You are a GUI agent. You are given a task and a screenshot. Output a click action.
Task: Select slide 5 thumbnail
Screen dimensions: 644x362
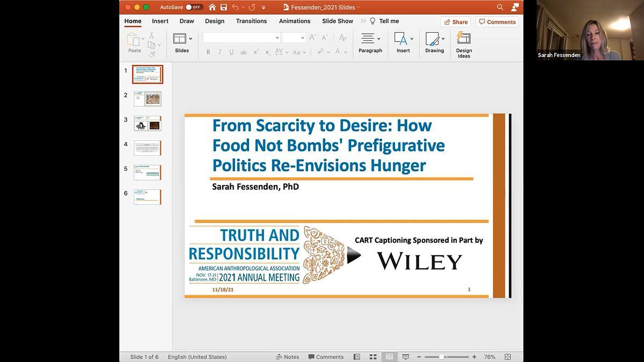pyautogui.click(x=148, y=172)
